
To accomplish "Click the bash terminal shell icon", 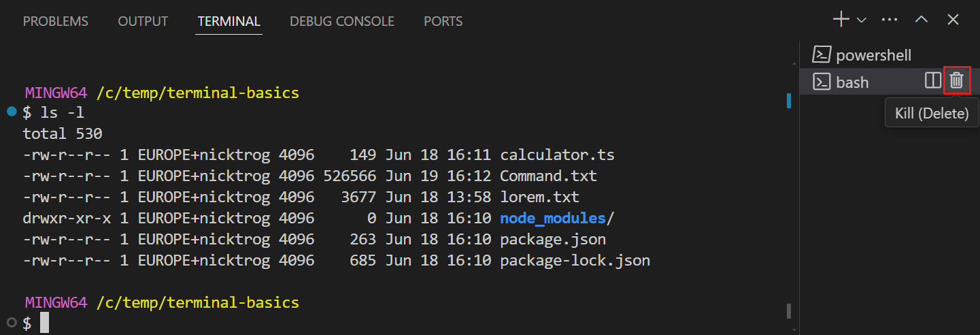I will (x=822, y=82).
